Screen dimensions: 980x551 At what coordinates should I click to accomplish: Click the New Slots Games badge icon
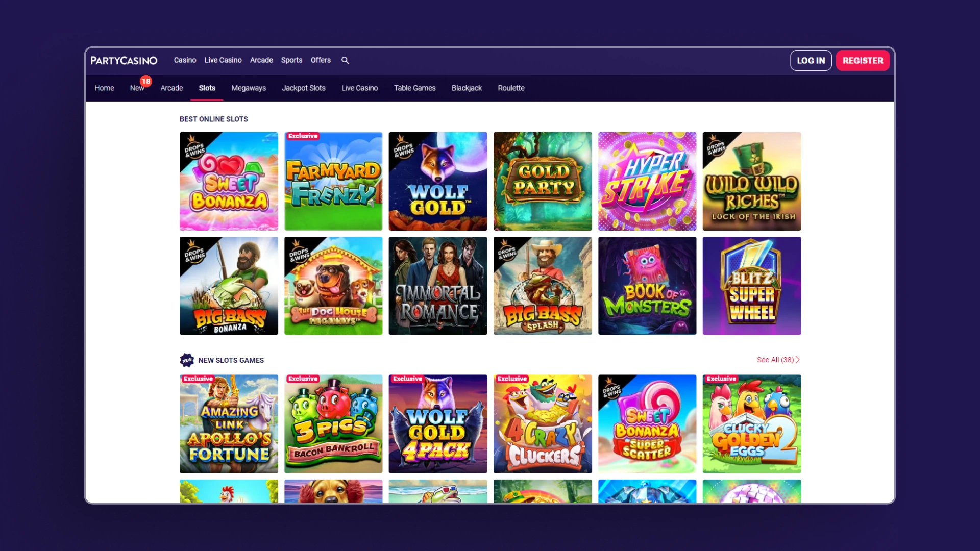coord(187,360)
